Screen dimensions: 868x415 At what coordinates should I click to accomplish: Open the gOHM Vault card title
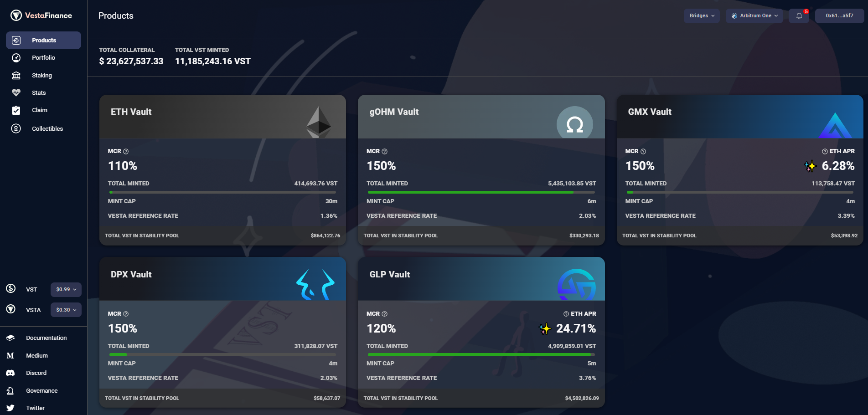point(394,112)
